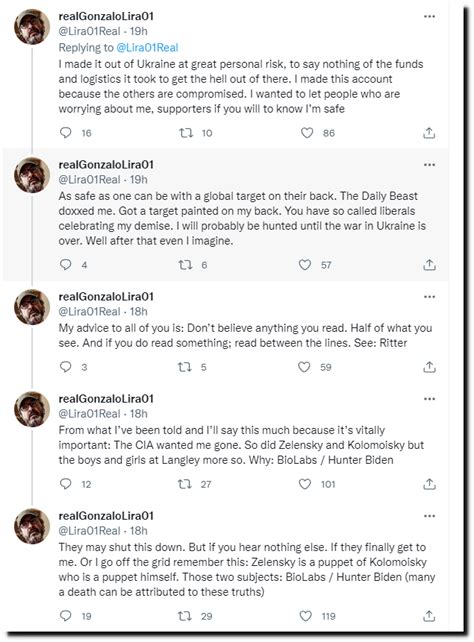
Task: Reply to the tweet with 16 replies
Action: click(66, 133)
